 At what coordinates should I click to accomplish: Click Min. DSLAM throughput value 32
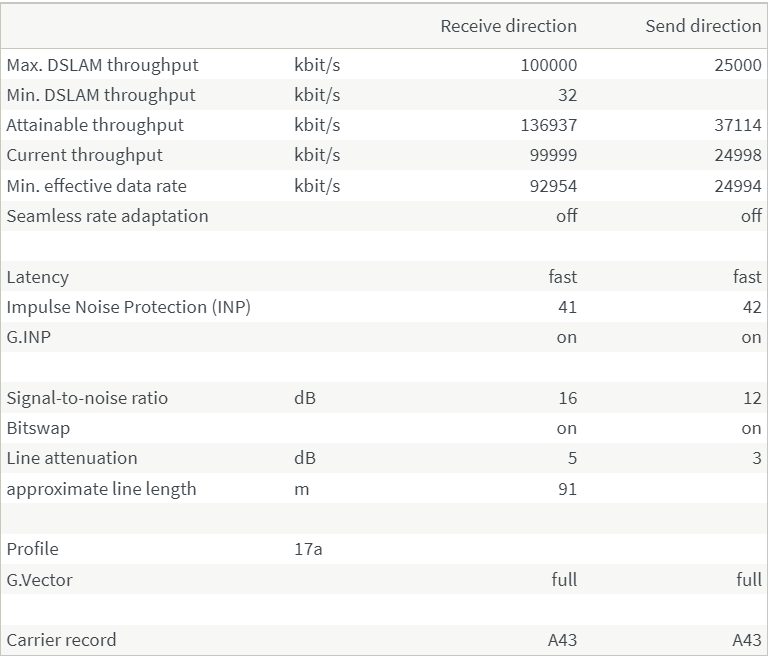coord(566,95)
